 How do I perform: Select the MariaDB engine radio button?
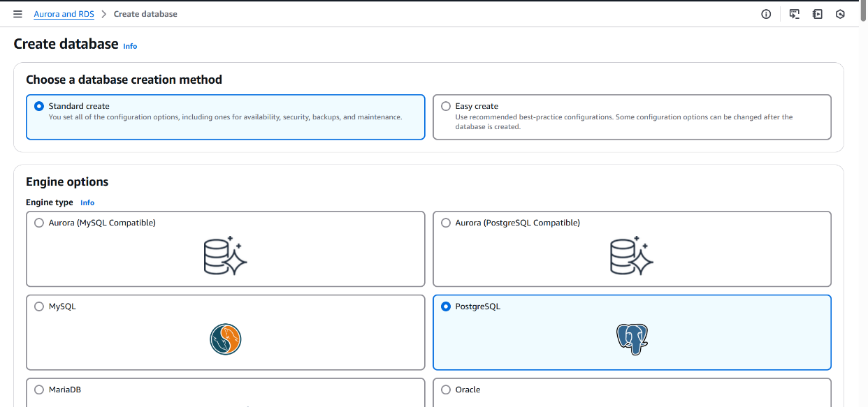coord(39,390)
